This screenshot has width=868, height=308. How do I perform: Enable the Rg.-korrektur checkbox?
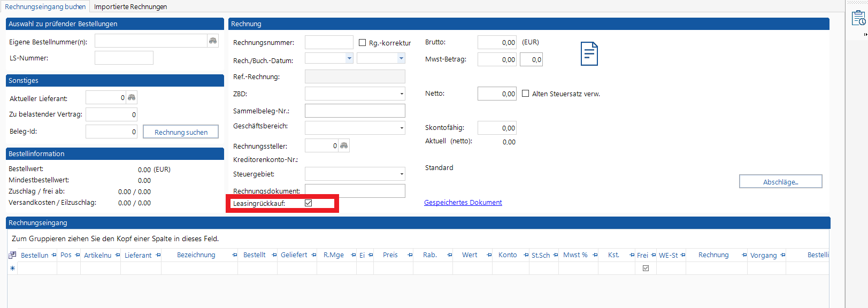(362, 43)
